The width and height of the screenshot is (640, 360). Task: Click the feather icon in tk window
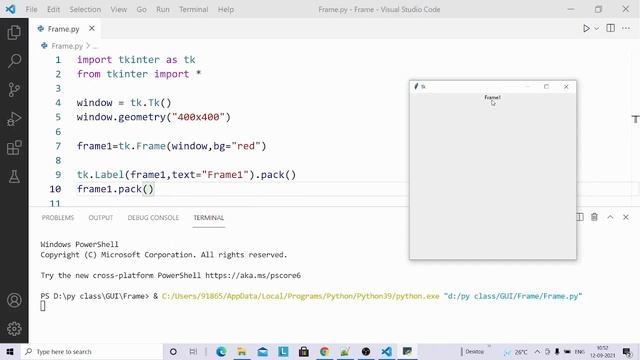(416, 86)
